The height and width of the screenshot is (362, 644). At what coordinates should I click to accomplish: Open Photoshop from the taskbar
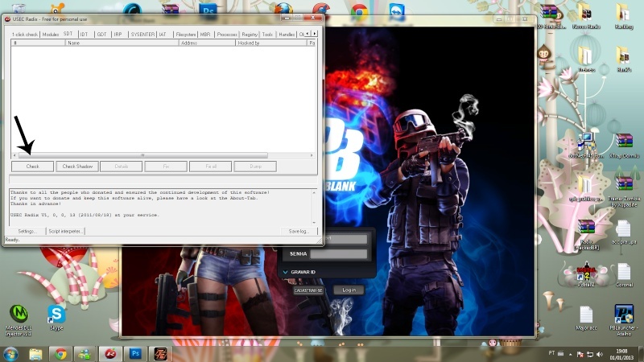tap(135, 354)
